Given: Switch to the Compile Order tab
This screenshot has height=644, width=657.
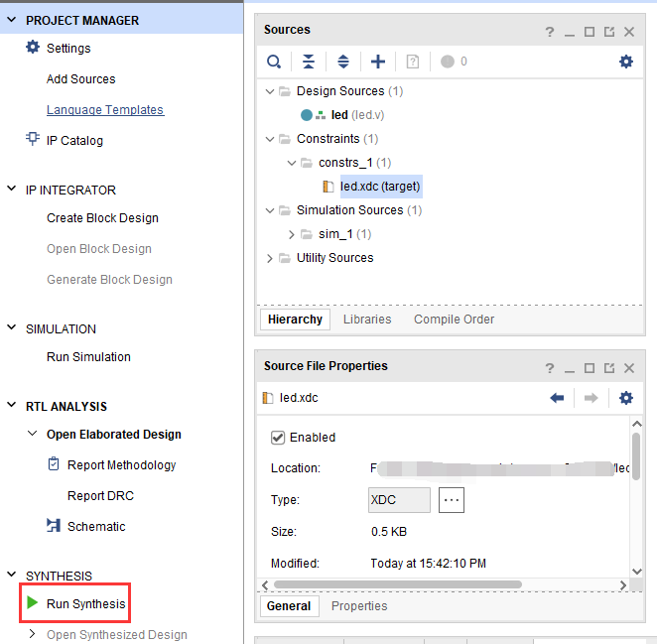Looking at the screenshot, I should pos(454,320).
